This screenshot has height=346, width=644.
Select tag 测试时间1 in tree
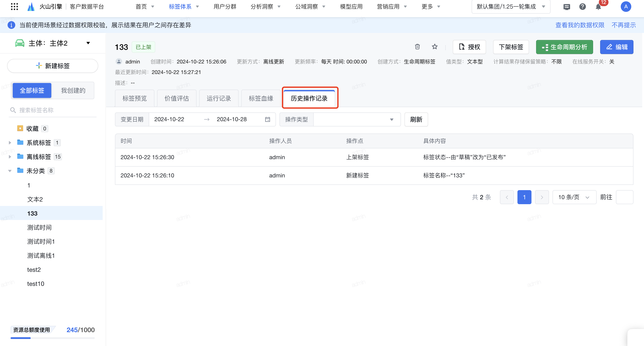point(41,241)
